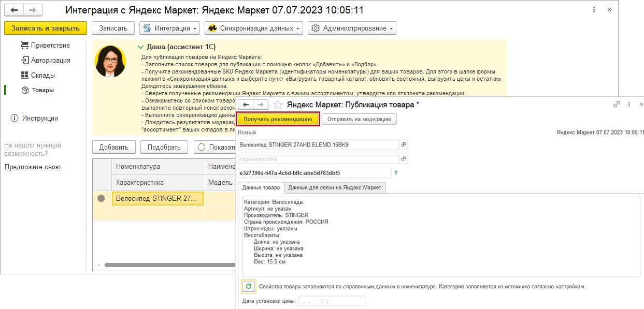Viewport: 644px width, 309px height.
Task: Click the green refresh properties icon
Action: (249, 286)
